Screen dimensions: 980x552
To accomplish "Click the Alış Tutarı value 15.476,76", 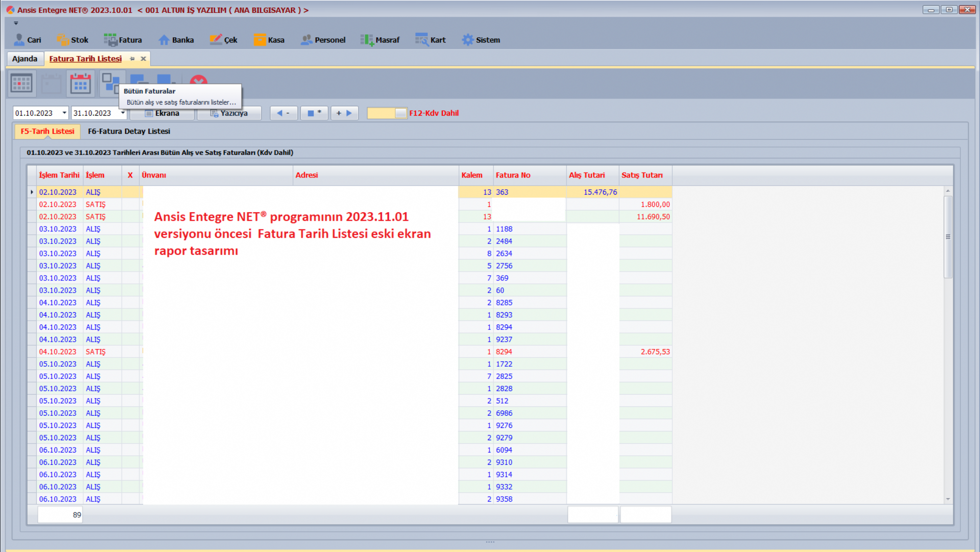I will 600,192.
